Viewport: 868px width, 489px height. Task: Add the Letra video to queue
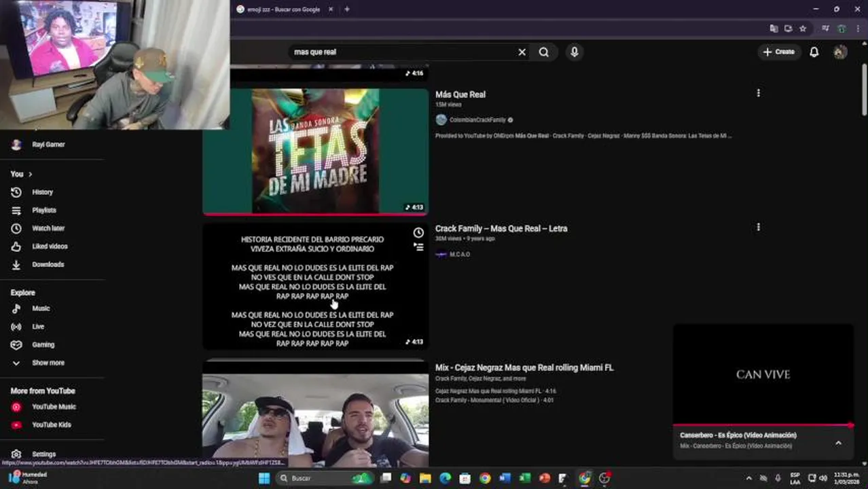[x=418, y=247]
